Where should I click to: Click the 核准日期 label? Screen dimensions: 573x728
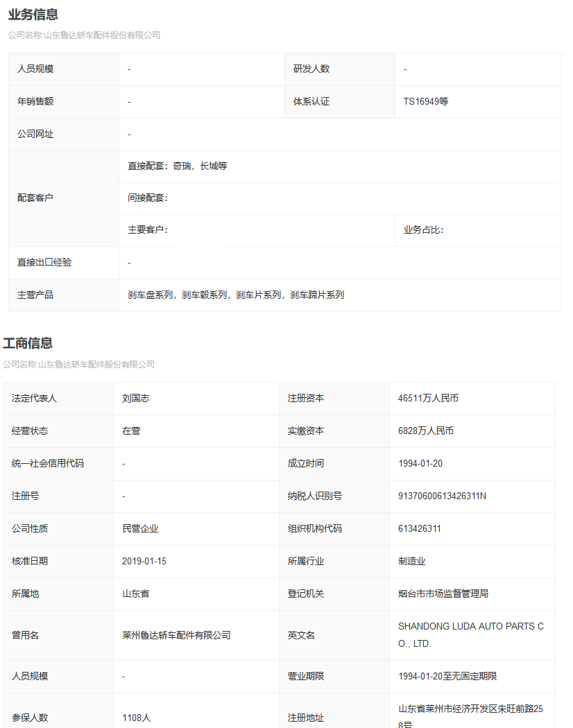(x=30, y=561)
